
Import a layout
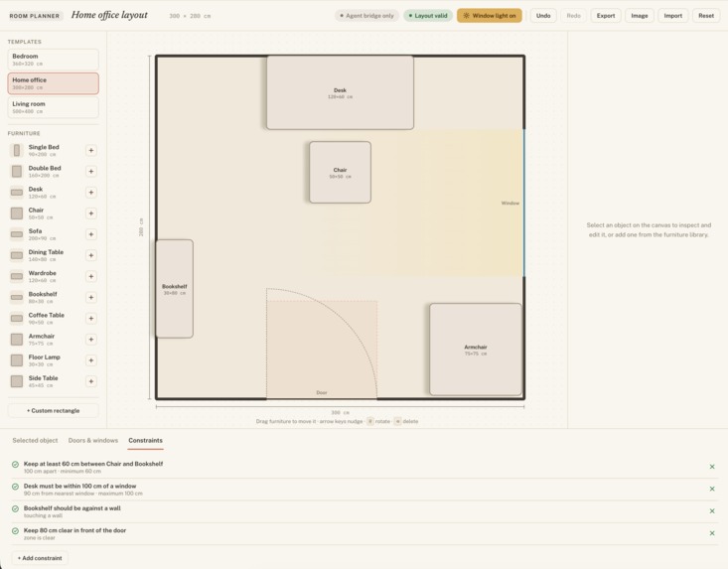pyautogui.click(x=672, y=16)
